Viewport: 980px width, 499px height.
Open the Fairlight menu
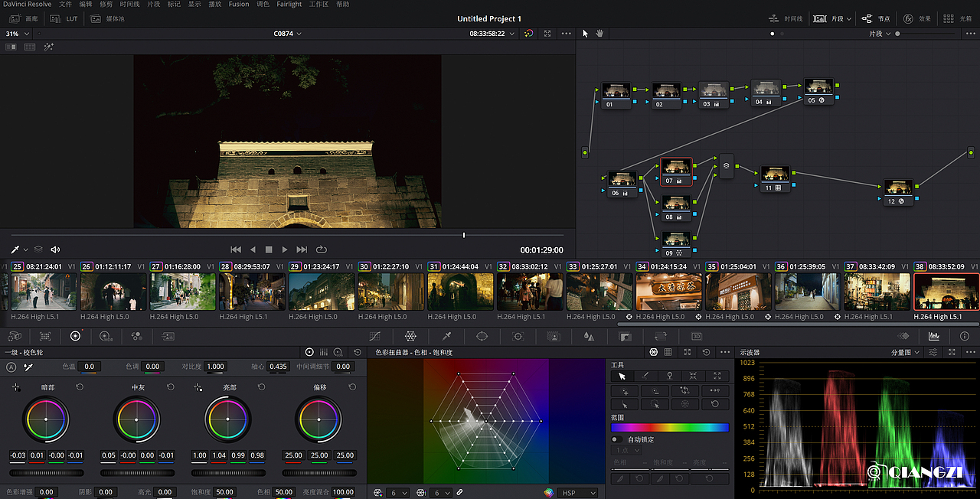point(289,5)
